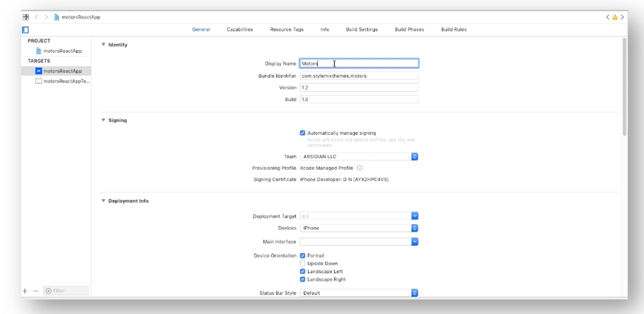Click the motorsReactApp breadcrumb file icon
Screen dimensions: 644x314
pos(56,17)
